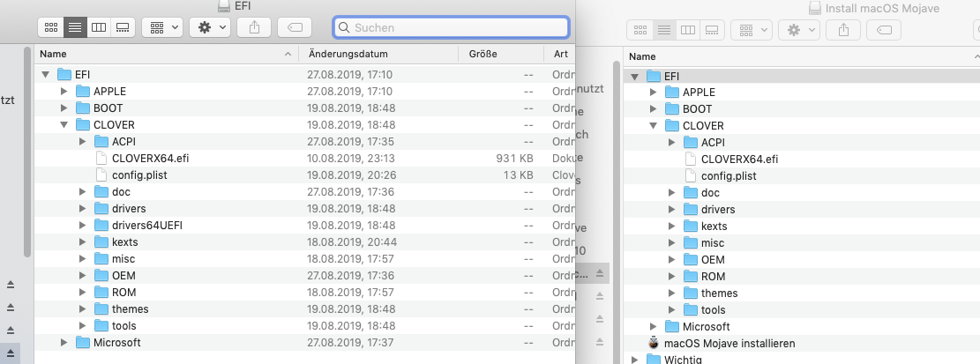This screenshot has width=980, height=364.
Task: Select CLOVERX64.efi file icon in EFI window
Action: pos(101,158)
